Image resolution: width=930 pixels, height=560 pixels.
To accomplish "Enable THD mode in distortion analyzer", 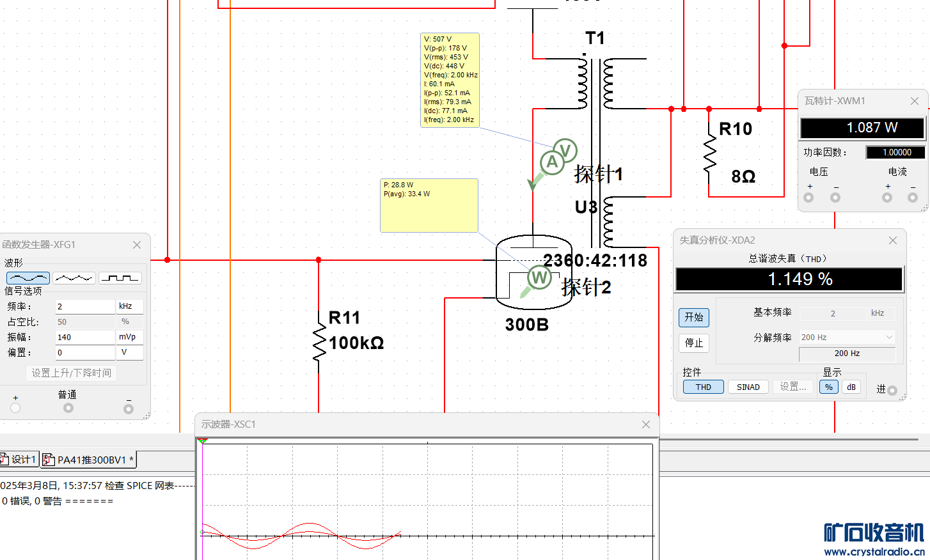I will (x=704, y=387).
